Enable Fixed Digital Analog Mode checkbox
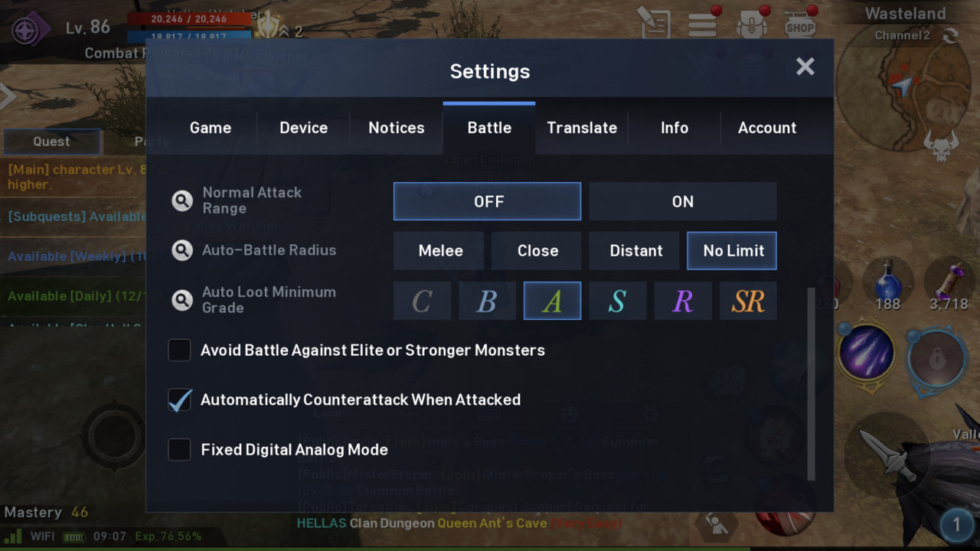Viewport: 980px width, 551px height. (x=179, y=450)
